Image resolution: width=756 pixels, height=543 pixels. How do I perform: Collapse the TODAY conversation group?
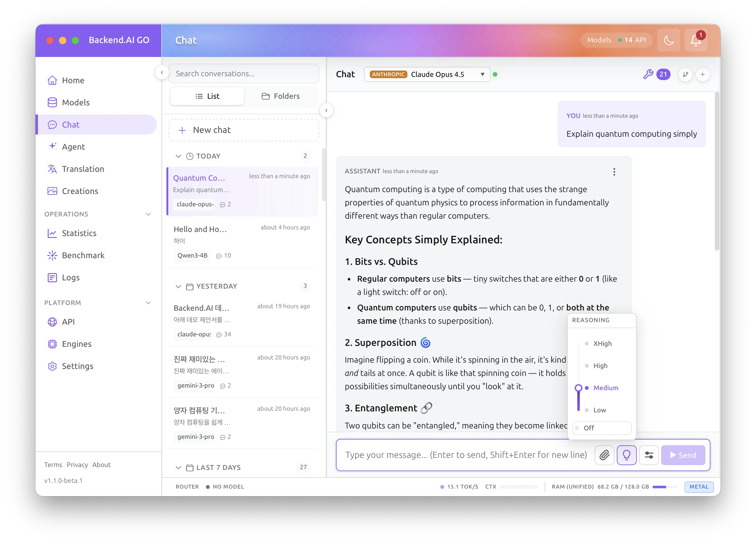[x=178, y=156]
